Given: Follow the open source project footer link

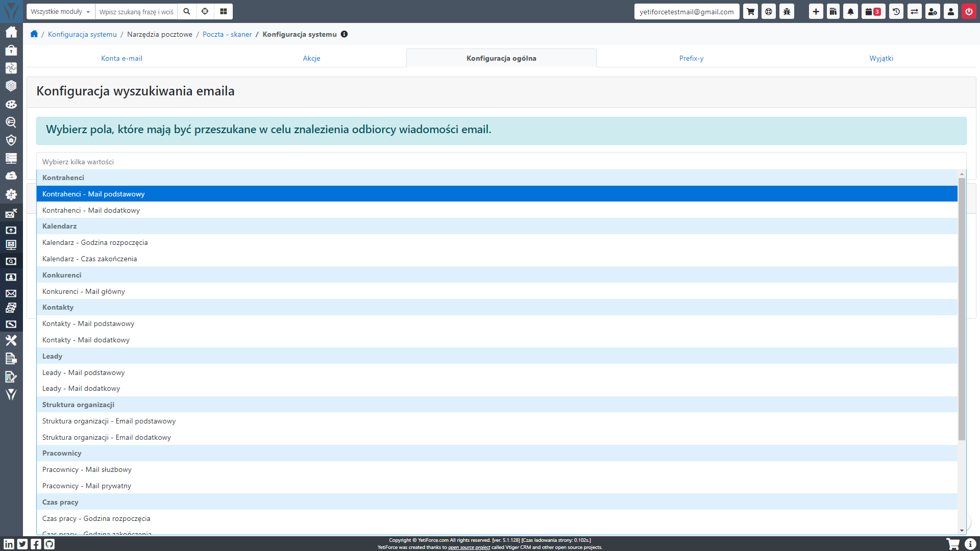Looking at the screenshot, I should pyautogui.click(x=469, y=547).
